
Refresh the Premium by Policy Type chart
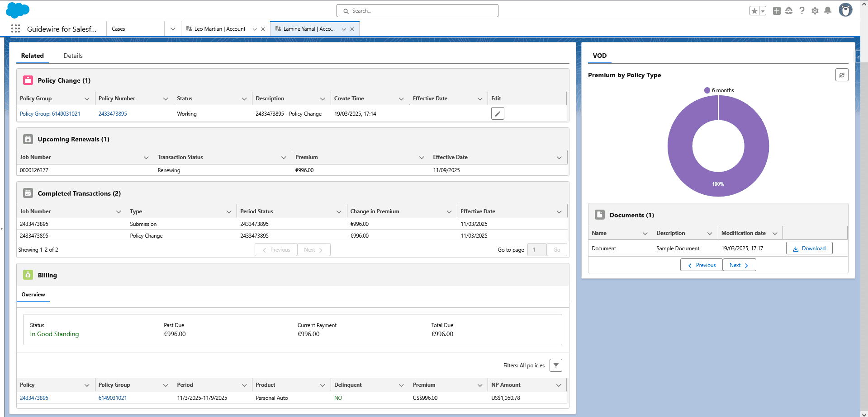[842, 75]
